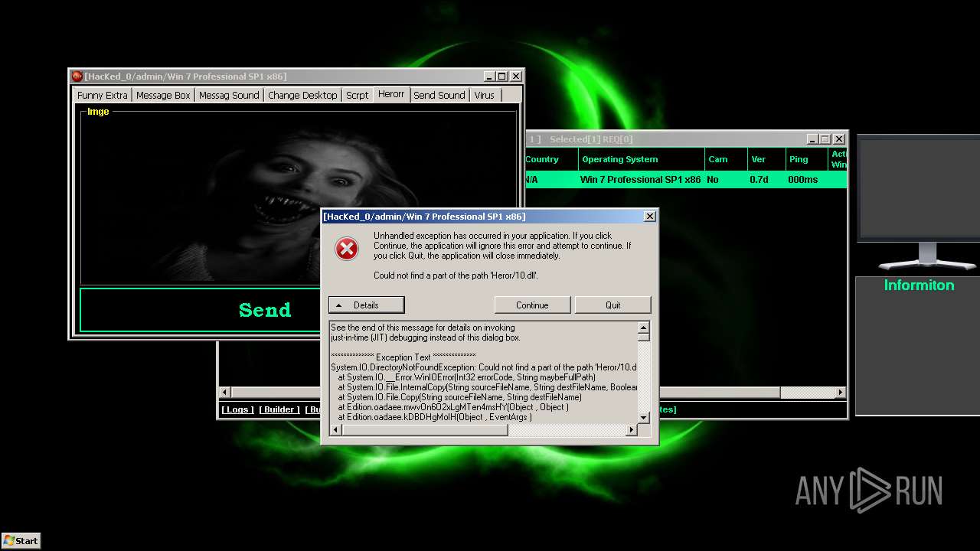Image resolution: width=980 pixels, height=551 pixels.
Task: Select the Herorr tab
Action: (391, 93)
